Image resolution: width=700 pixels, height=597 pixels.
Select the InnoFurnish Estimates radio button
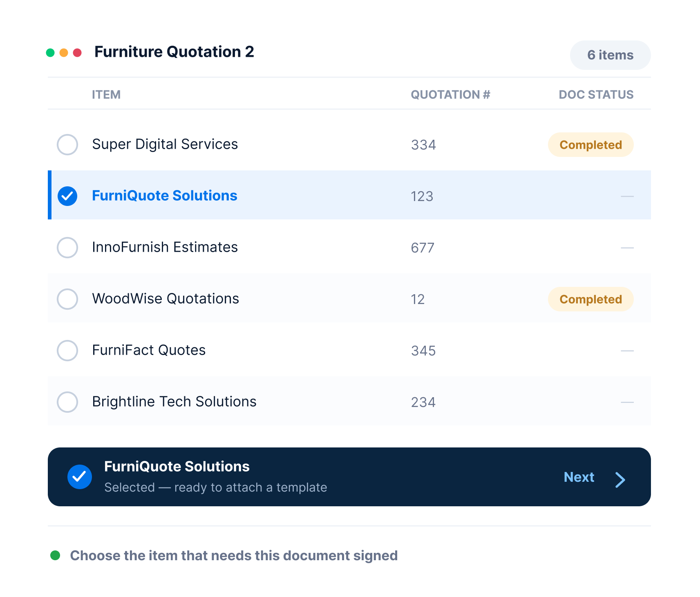coord(67,248)
